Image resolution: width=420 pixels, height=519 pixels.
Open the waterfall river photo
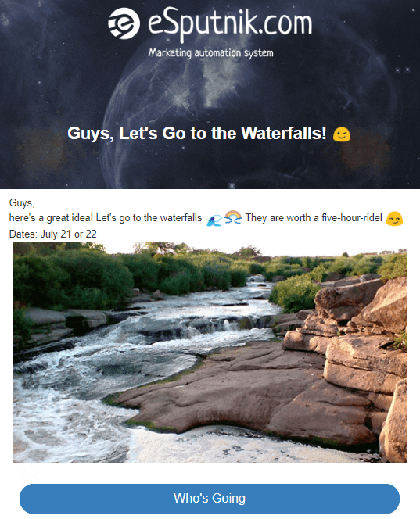tap(210, 352)
